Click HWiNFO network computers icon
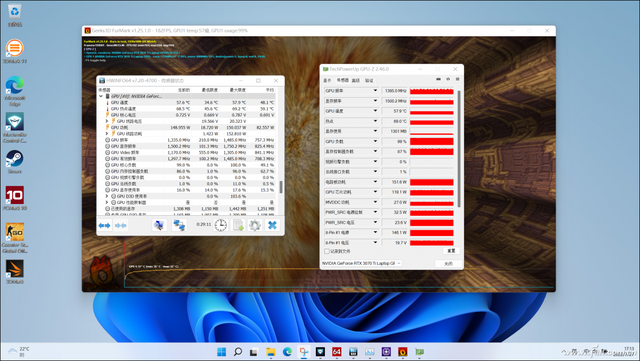 pos(179,225)
